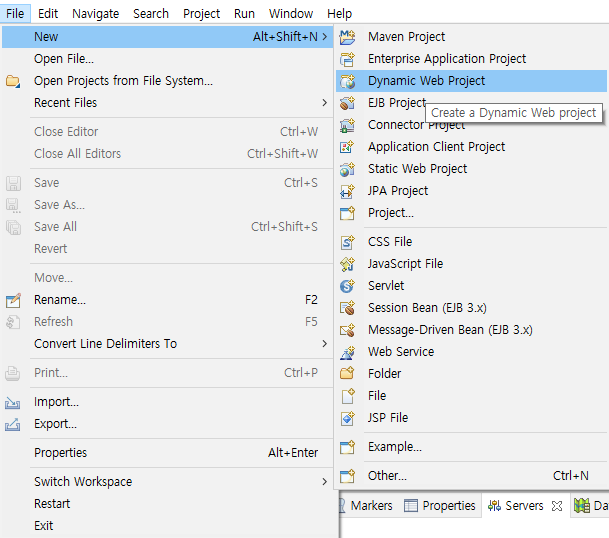The height and width of the screenshot is (538, 609).
Task: Select the Servers tab
Action: (x=524, y=506)
